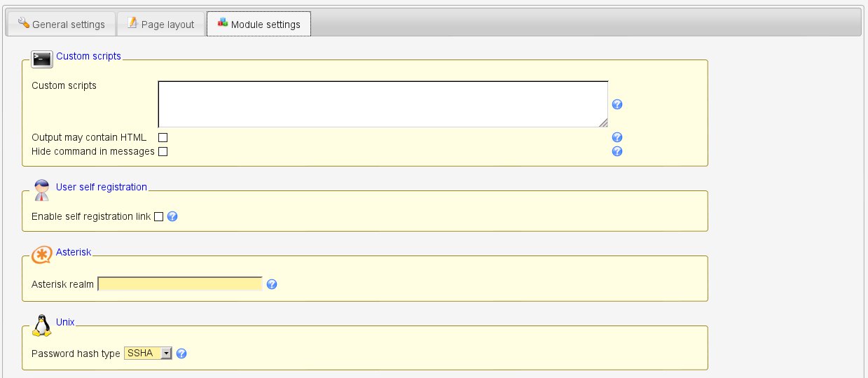Viewport: 868px width, 378px height.
Task: Click the User self registration person icon
Action: [x=42, y=190]
